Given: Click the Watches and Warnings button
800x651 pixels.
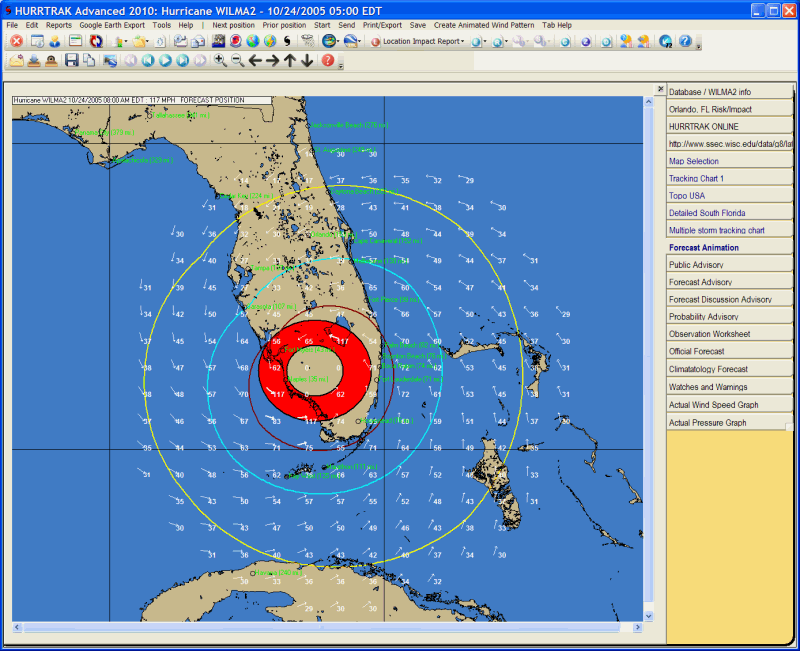Looking at the screenshot, I should (x=707, y=387).
